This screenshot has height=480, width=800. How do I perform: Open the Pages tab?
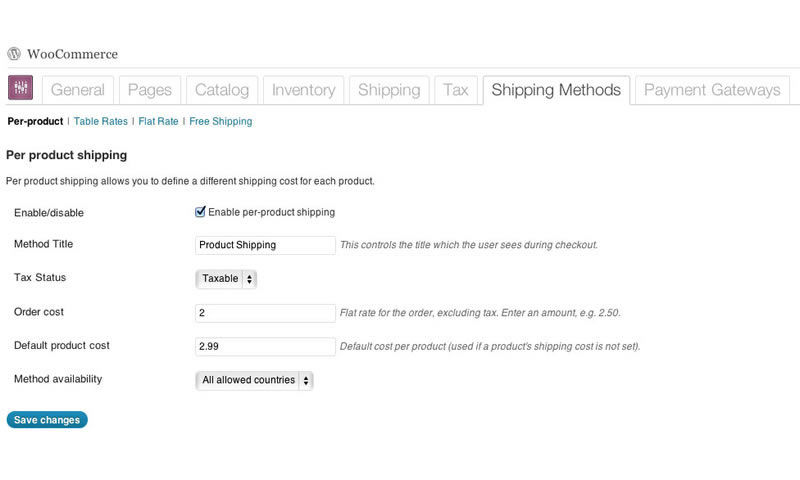[150, 90]
